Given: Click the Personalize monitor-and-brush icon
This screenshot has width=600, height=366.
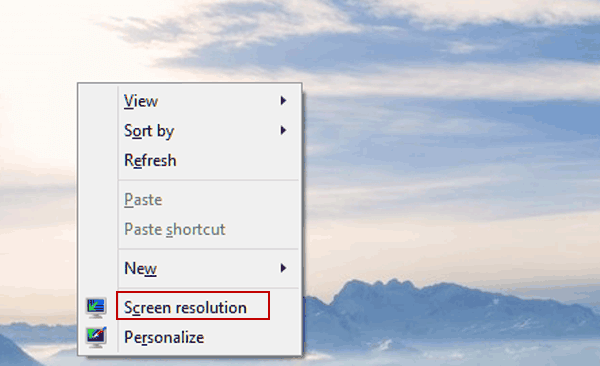Looking at the screenshot, I should click(x=96, y=337).
